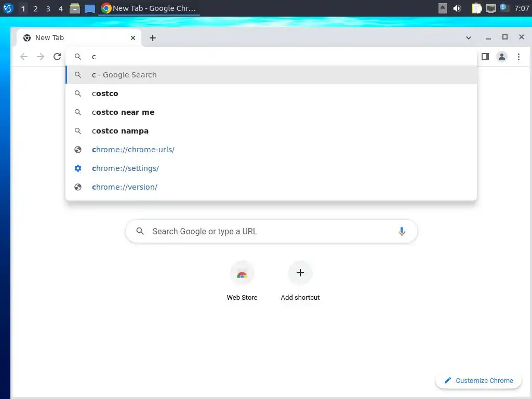
Task: Open the file manager taskbar icon
Action: [x=75, y=8]
